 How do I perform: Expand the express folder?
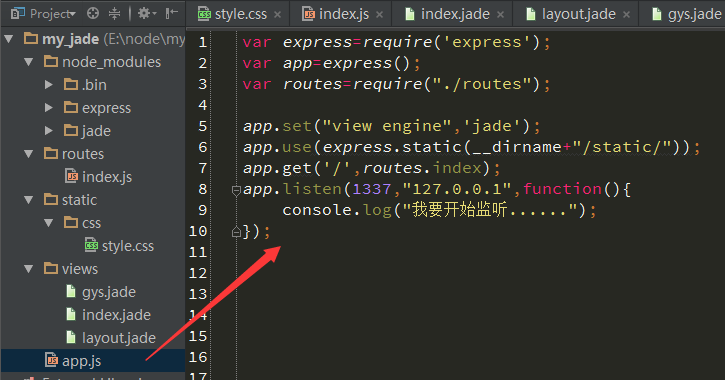(49, 108)
